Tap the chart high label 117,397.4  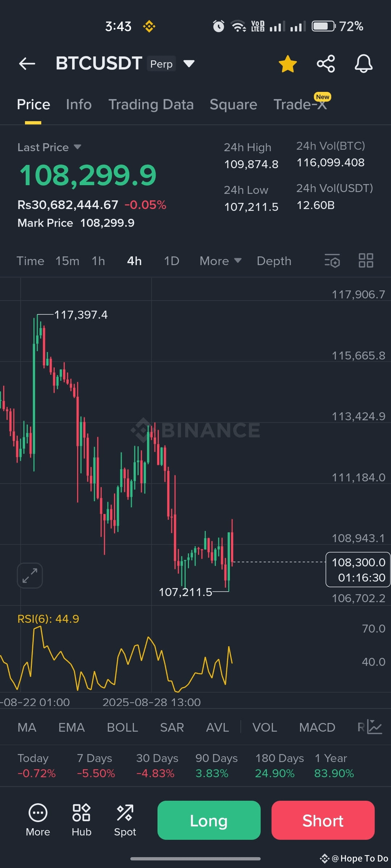(x=81, y=315)
